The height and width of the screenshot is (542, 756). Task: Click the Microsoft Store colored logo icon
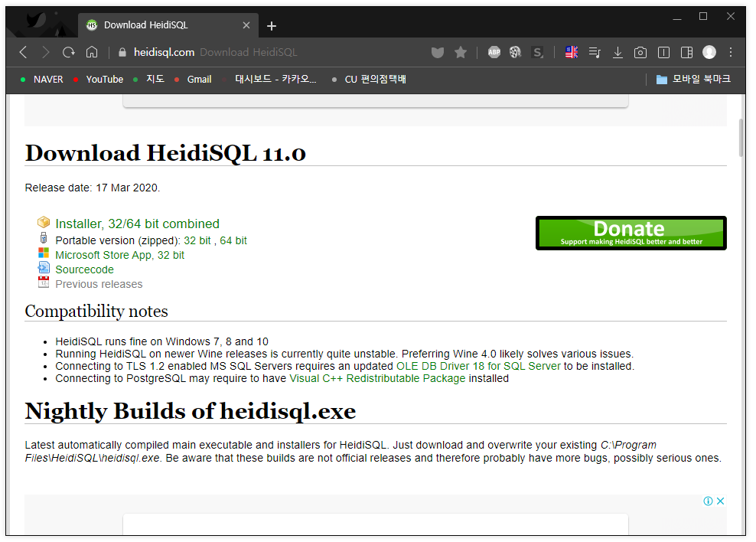(x=44, y=253)
